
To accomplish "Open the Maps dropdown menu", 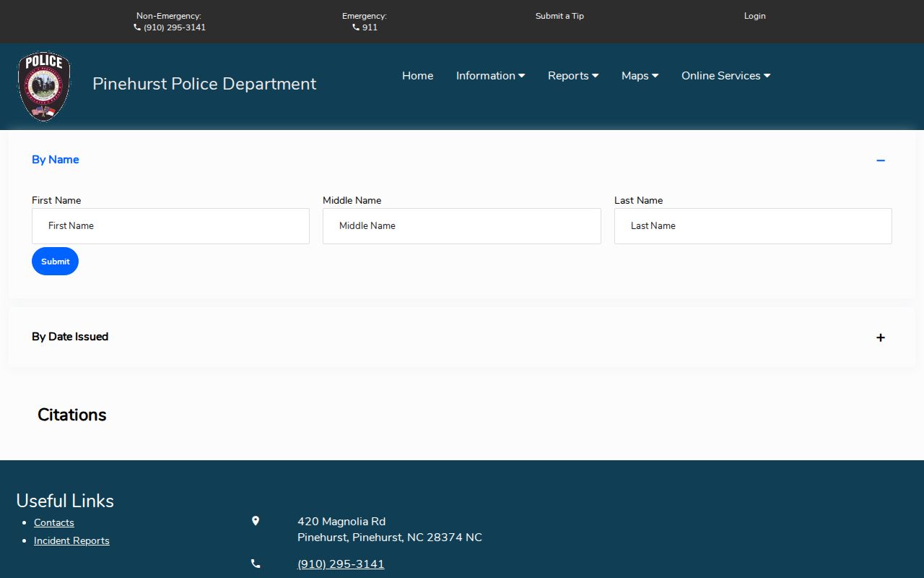I will point(640,76).
